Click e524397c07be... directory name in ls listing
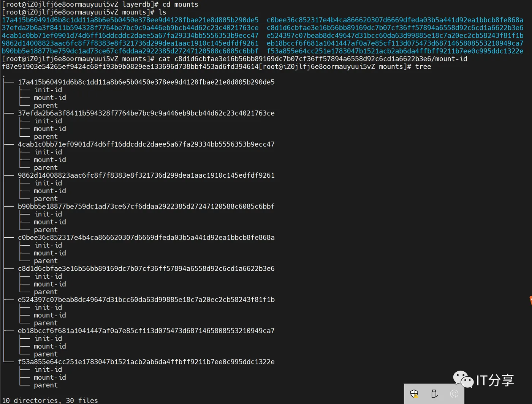This screenshot has width=532, height=404. pos(395,36)
